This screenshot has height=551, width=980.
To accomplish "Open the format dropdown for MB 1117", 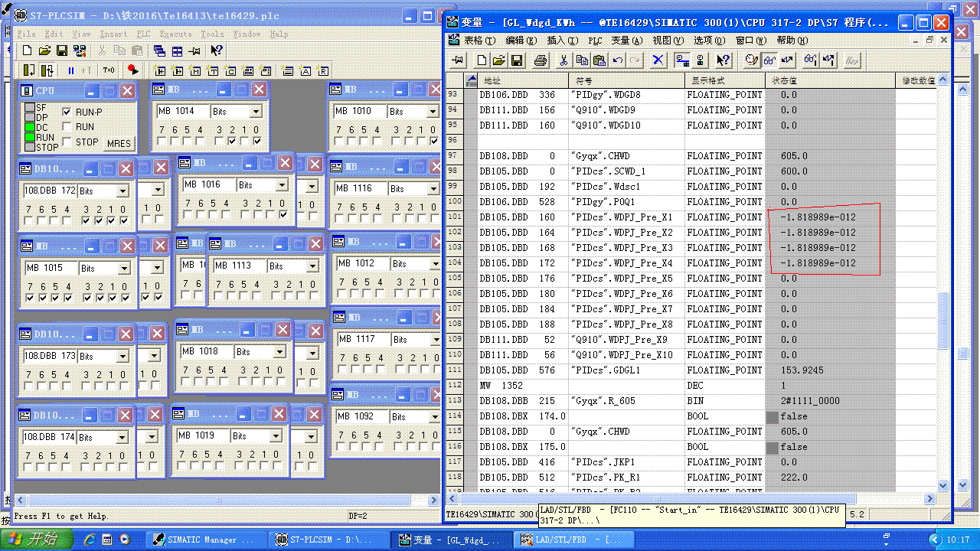I will click(x=436, y=339).
